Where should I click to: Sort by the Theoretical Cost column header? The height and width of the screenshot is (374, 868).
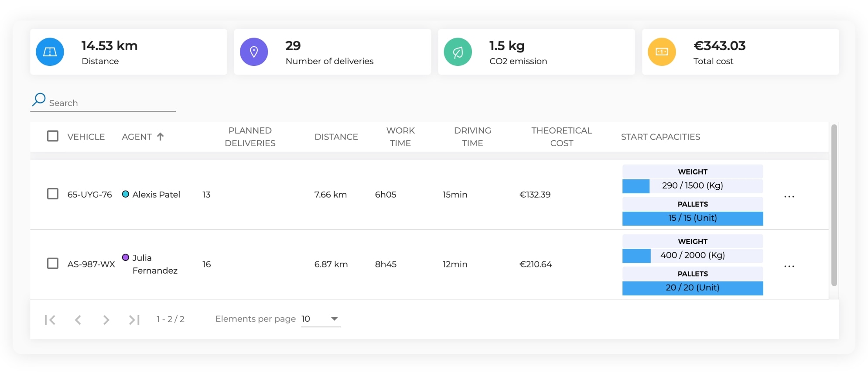coord(561,137)
